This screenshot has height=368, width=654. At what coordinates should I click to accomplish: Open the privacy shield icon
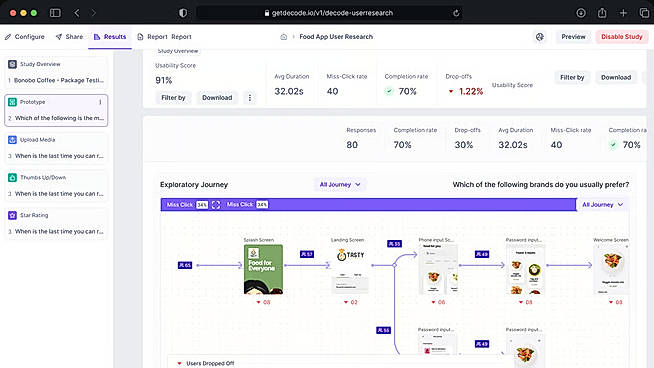click(x=183, y=13)
